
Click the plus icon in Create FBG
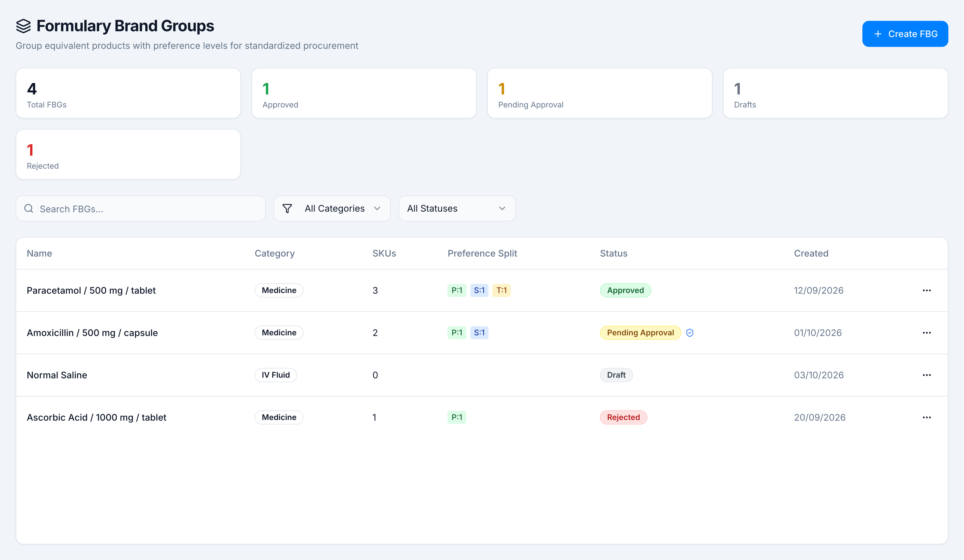tap(878, 34)
